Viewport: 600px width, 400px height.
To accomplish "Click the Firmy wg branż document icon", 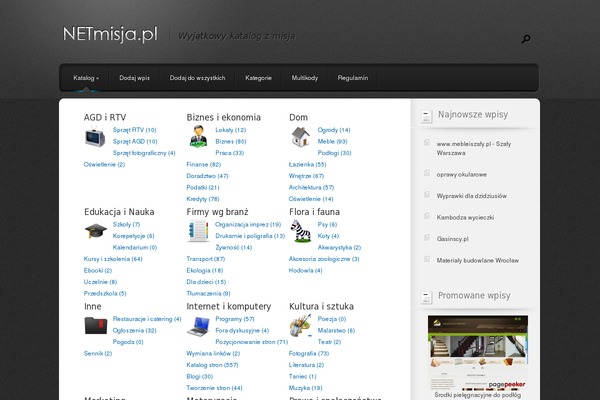I will [x=198, y=232].
